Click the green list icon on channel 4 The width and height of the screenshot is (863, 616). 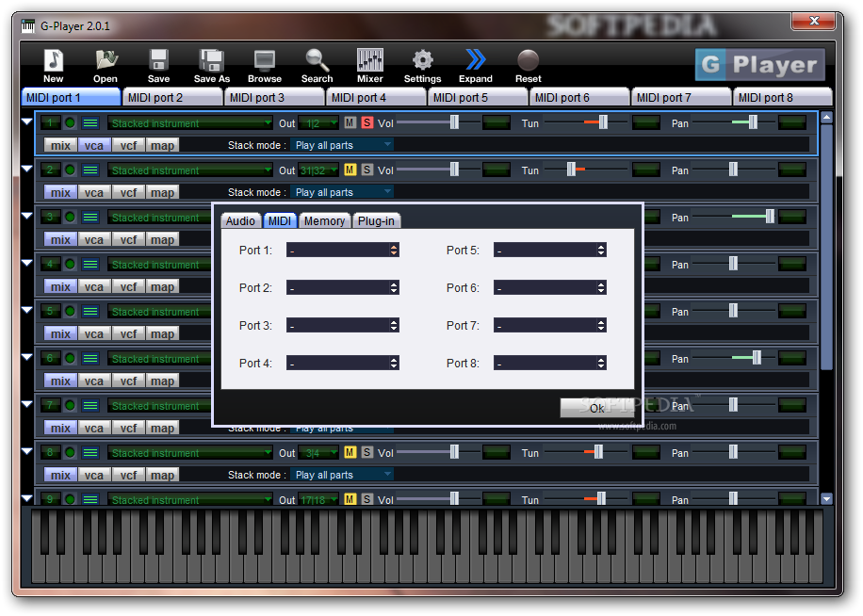90,265
